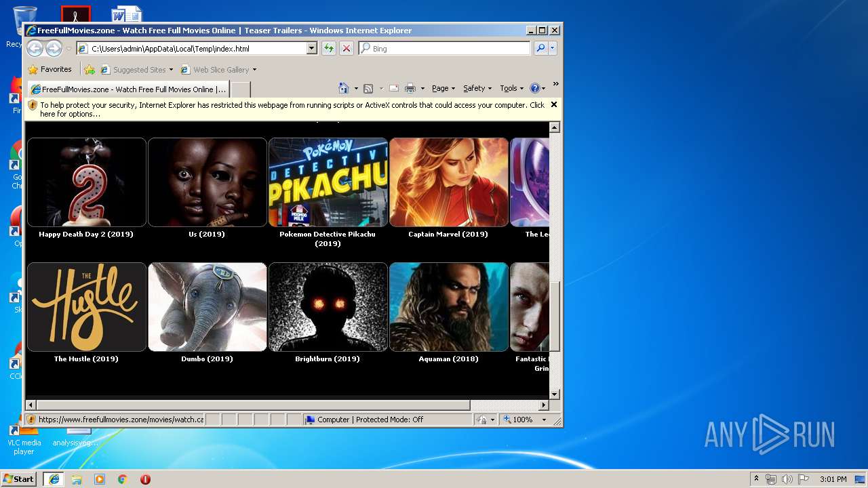Expand the Suggested Sites dropdown
This screenshot has height=488, width=868.
(171, 69)
